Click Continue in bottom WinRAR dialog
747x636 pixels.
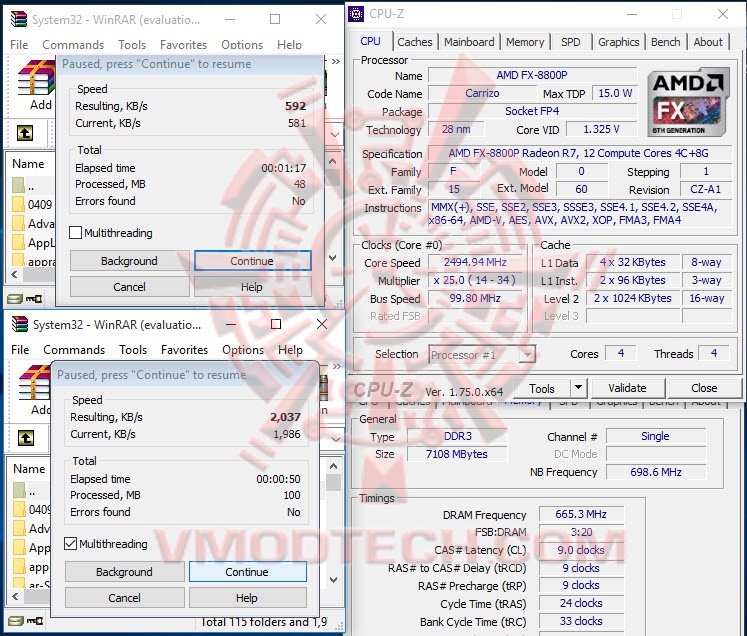point(247,572)
